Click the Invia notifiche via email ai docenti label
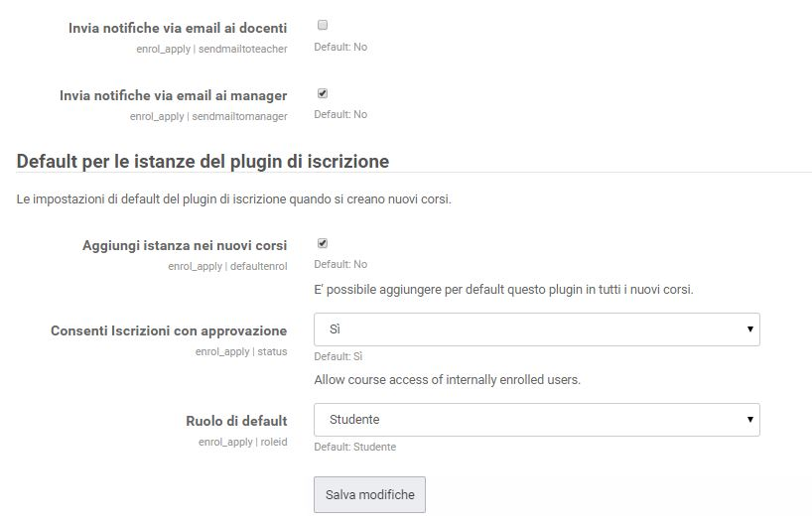The height and width of the screenshot is (524, 812). pos(178,28)
